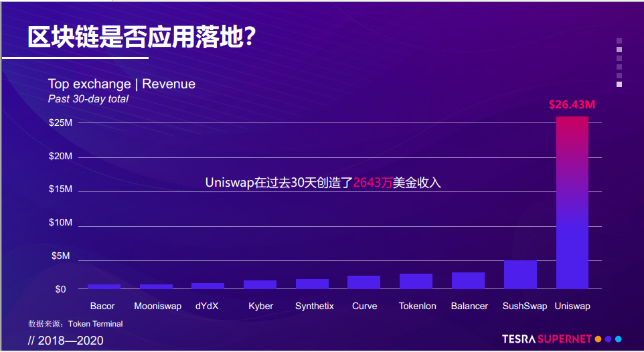Click the Tokenlon revenue bar
Screen dimensions: 644x352
(416, 281)
